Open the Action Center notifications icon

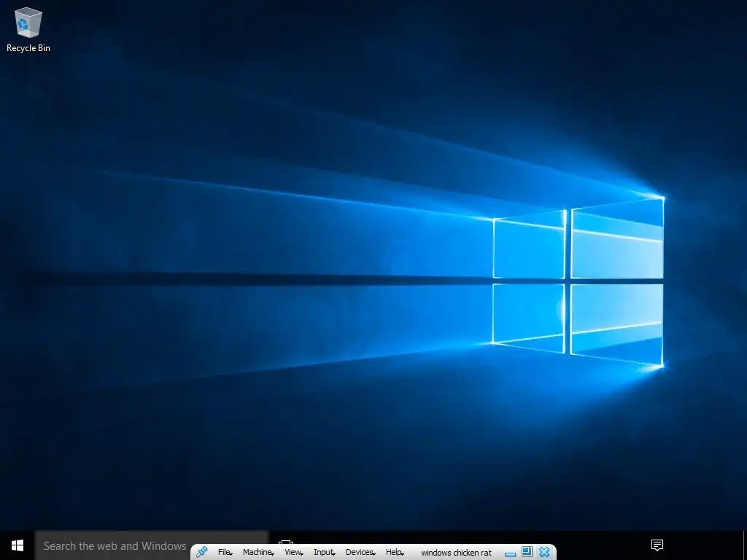(x=657, y=545)
